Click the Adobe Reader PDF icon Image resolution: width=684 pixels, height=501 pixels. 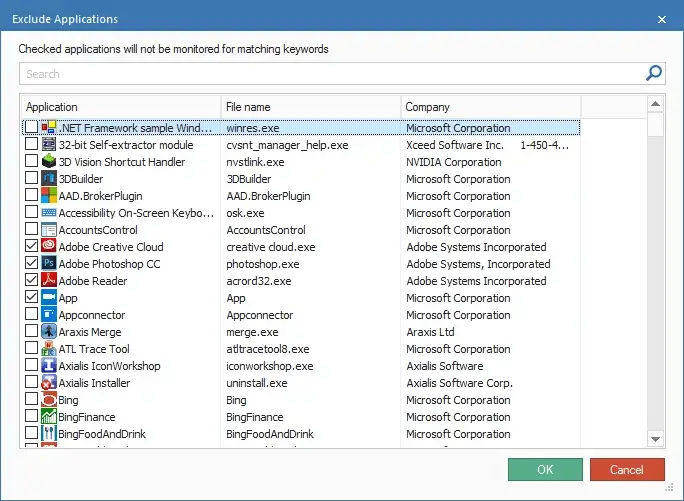click(x=48, y=281)
